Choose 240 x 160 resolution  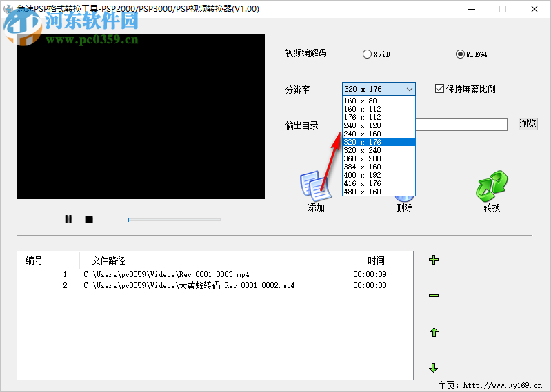[x=379, y=134]
